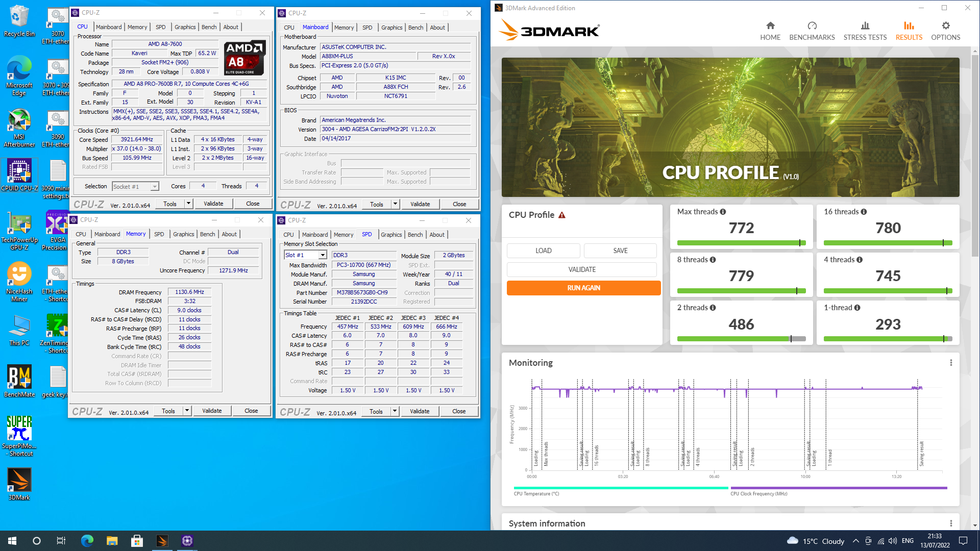Select Memory tab in Mainboard window
980x551 pixels.
(344, 28)
